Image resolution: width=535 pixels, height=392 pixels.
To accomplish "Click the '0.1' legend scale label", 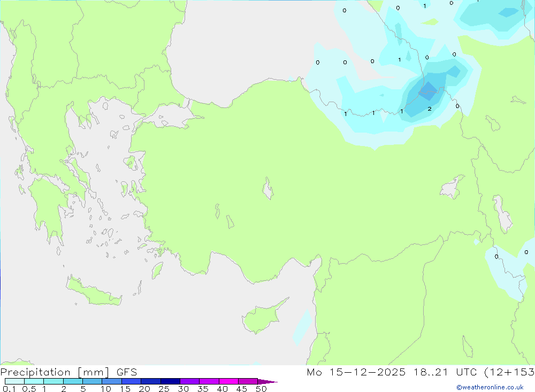I will pos(9,389).
